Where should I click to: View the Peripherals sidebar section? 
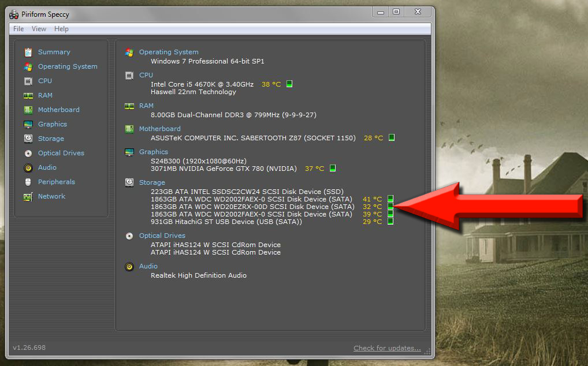tap(56, 182)
